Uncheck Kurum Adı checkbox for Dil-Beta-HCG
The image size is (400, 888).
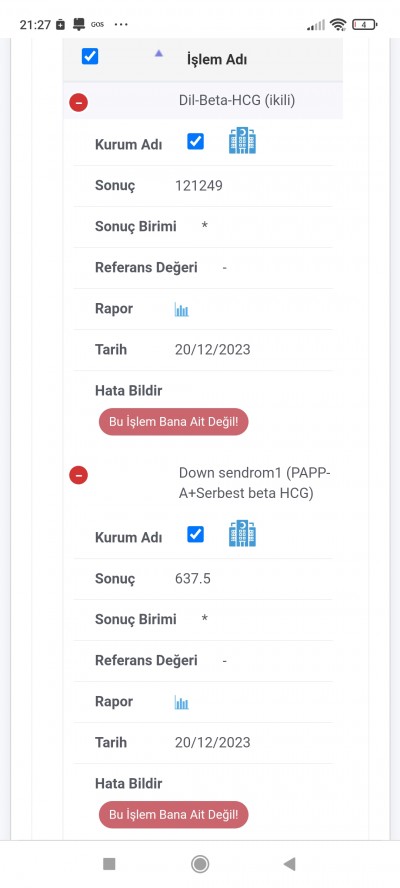(195, 141)
